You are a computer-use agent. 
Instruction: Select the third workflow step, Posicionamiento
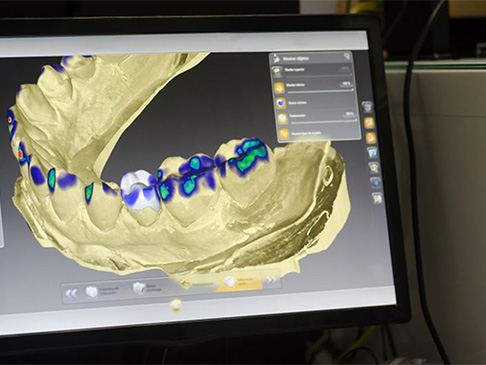pos(197,284)
